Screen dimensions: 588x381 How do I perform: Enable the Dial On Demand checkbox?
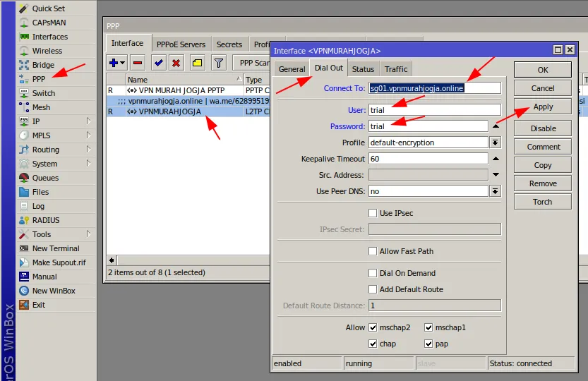[x=373, y=273]
